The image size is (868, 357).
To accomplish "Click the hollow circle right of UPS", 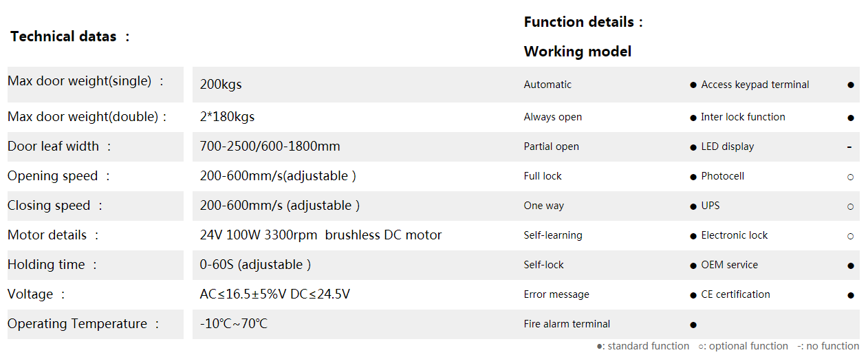I will (851, 206).
